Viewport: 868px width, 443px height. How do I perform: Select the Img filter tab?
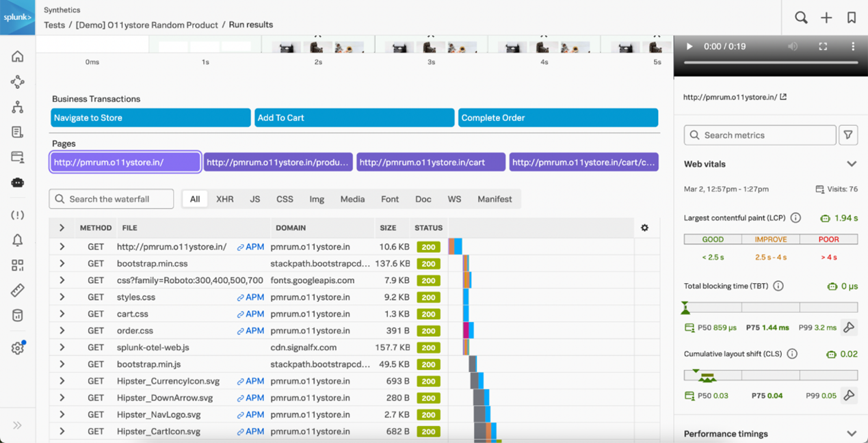(317, 199)
